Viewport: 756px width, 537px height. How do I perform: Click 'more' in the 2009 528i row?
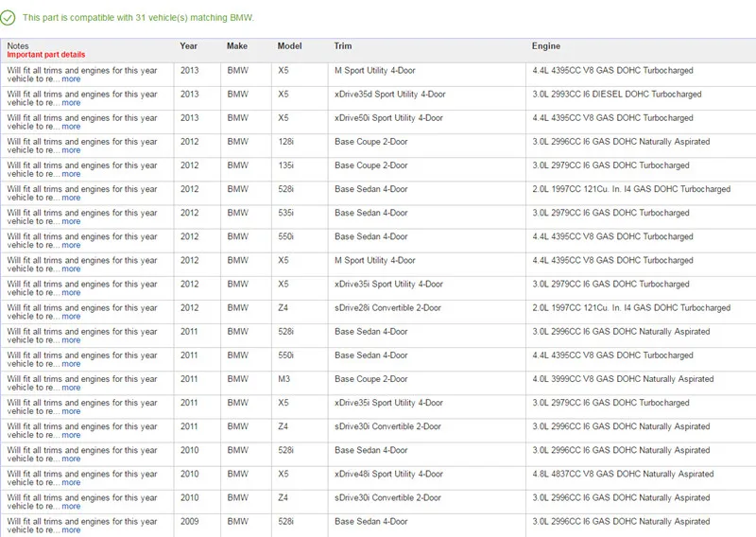click(x=71, y=529)
